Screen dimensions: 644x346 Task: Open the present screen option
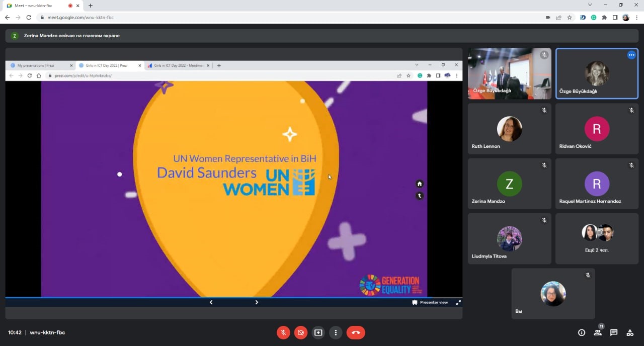click(x=318, y=332)
